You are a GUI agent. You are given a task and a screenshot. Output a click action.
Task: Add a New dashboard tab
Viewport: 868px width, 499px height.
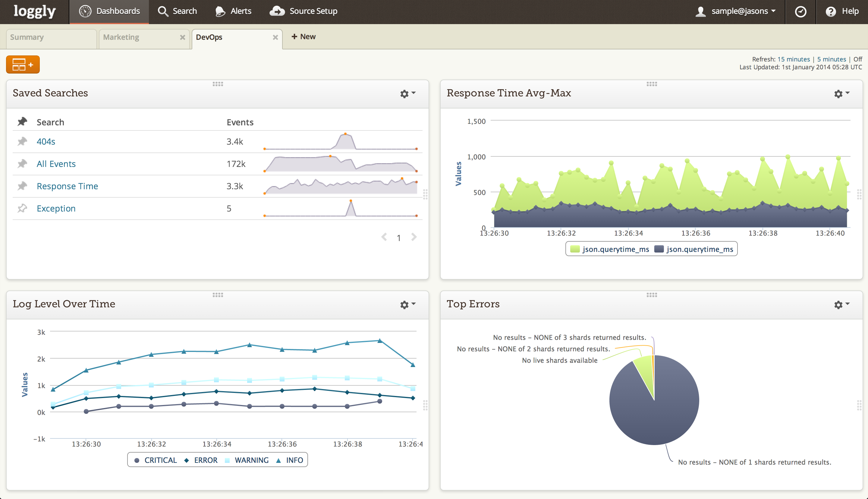pyautogui.click(x=303, y=37)
